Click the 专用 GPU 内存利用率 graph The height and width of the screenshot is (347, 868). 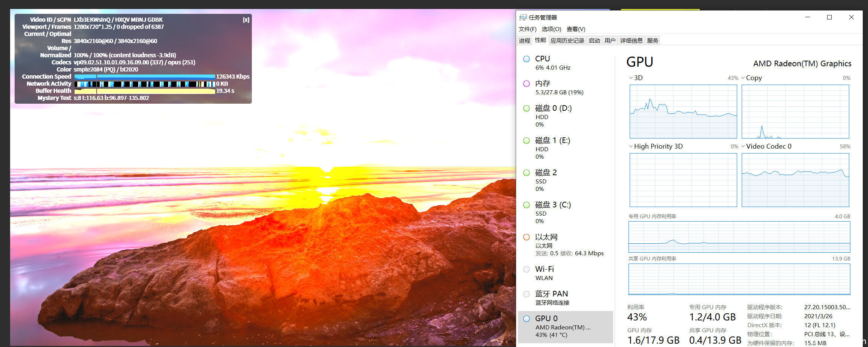pos(739,237)
